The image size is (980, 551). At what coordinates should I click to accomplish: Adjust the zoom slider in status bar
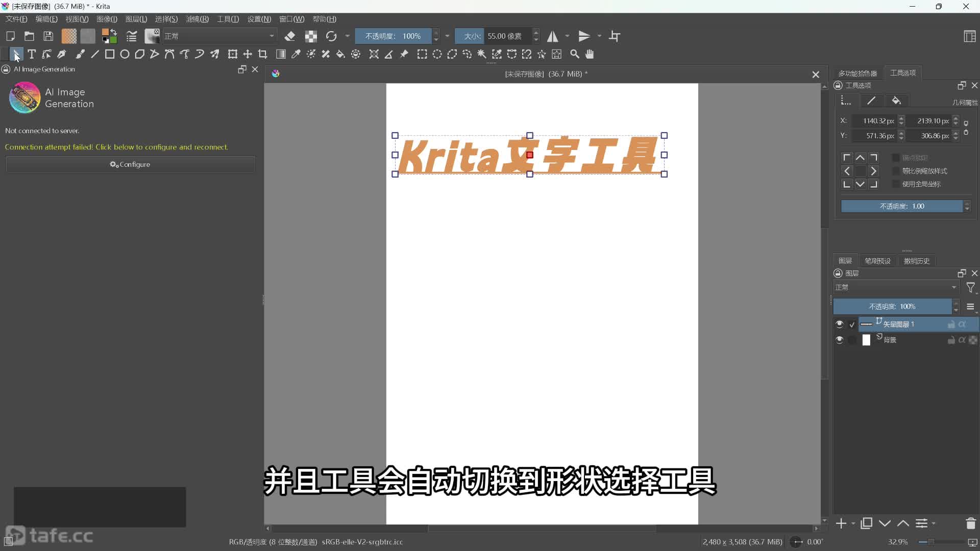pyautogui.click(x=940, y=542)
